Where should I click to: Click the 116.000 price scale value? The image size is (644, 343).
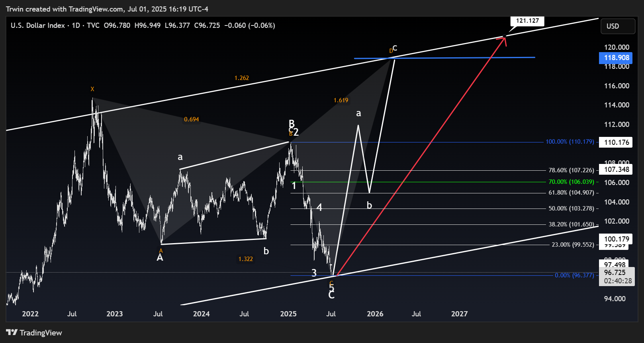coord(617,86)
